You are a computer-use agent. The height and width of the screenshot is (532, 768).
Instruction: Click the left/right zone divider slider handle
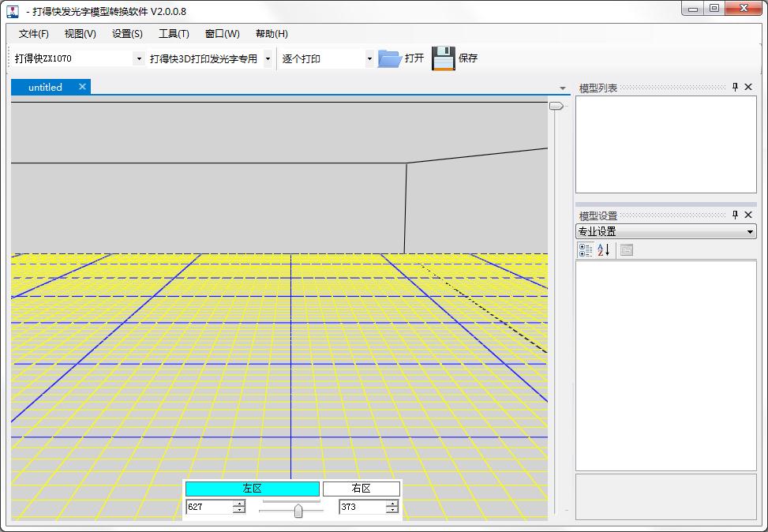(x=298, y=511)
